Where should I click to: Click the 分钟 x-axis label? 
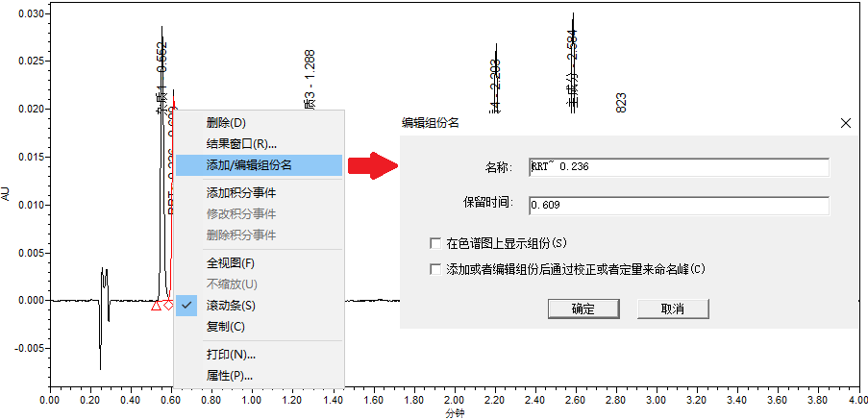[x=455, y=414]
